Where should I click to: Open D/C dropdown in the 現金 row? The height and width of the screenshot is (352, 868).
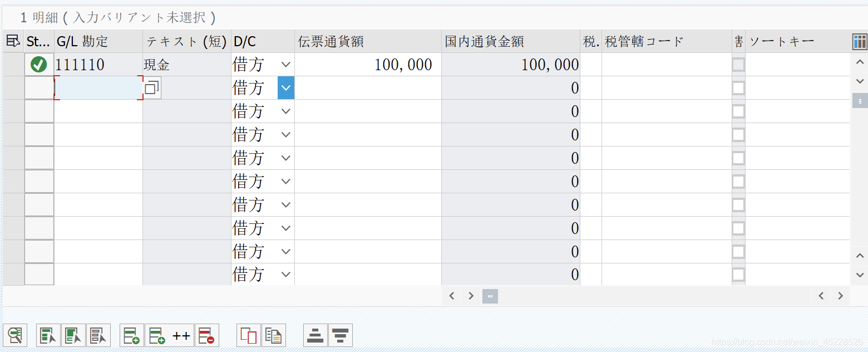(286, 65)
